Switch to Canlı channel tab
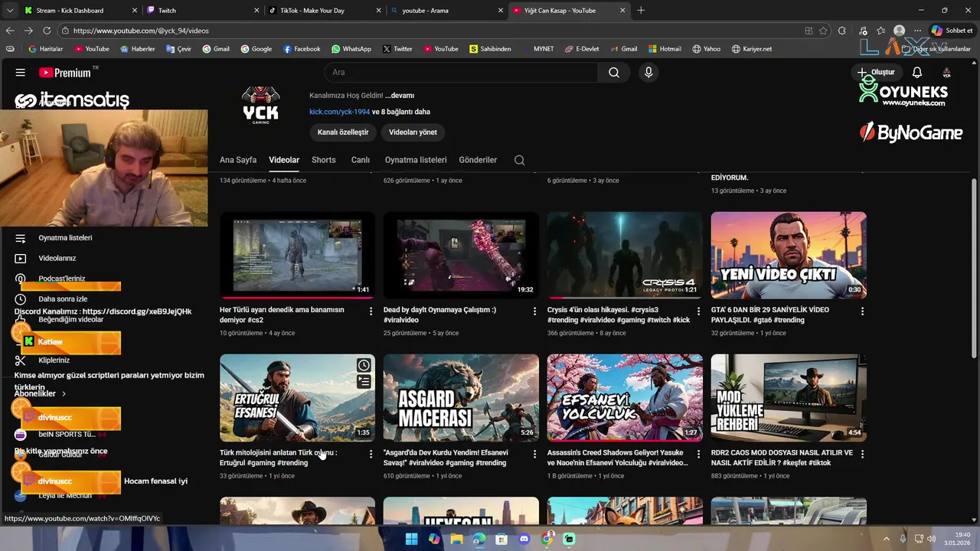 coord(360,160)
